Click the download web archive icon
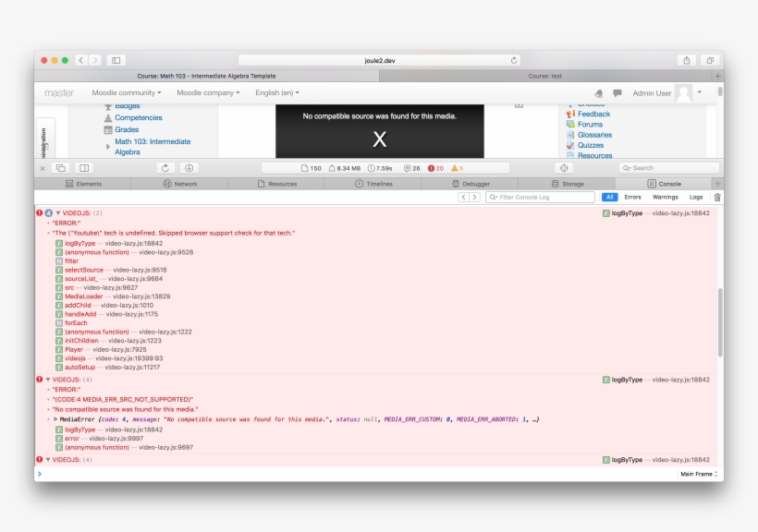758x532 pixels. (x=189, y=168)
